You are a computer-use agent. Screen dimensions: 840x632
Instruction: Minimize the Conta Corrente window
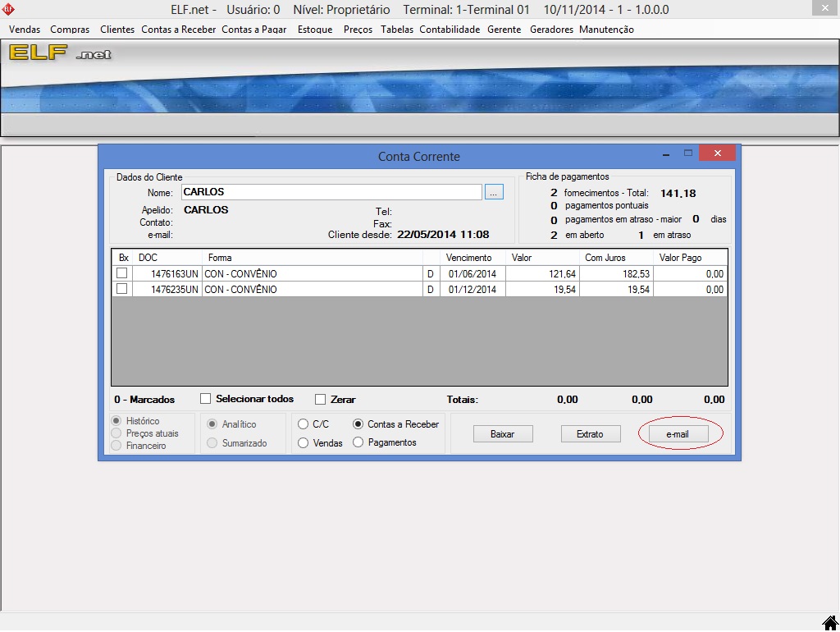(x=666, y=153)
